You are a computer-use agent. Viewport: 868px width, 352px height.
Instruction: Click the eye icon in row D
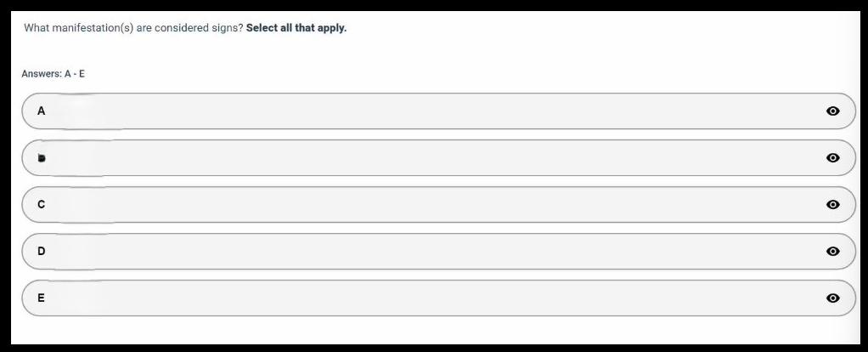(832, 252)
